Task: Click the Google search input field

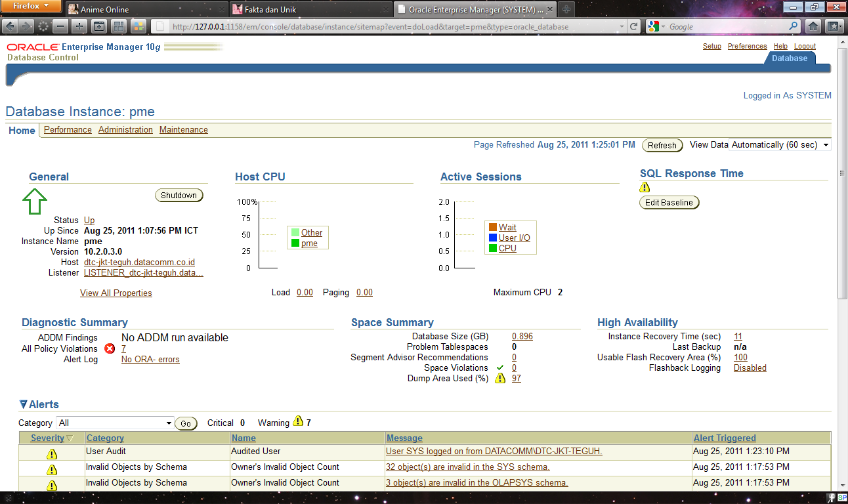Action: [x=727, y=27]
